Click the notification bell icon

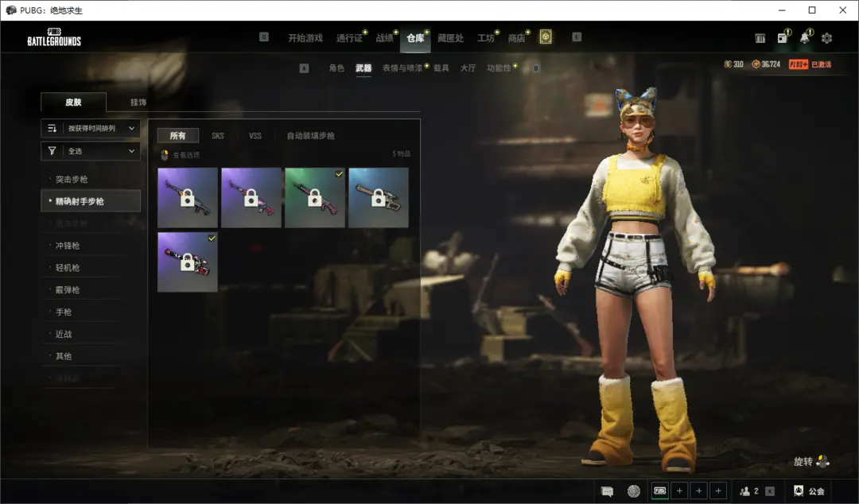pos(805,38)
